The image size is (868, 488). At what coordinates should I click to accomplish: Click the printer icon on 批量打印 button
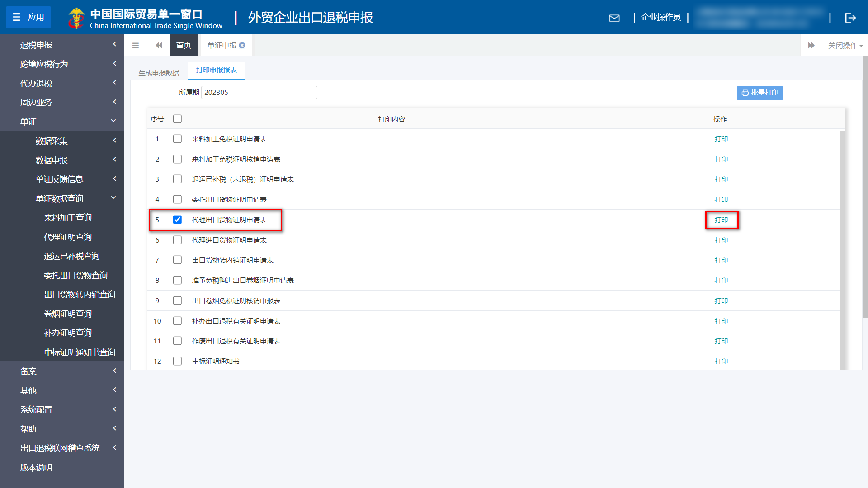tap(745, 93)
